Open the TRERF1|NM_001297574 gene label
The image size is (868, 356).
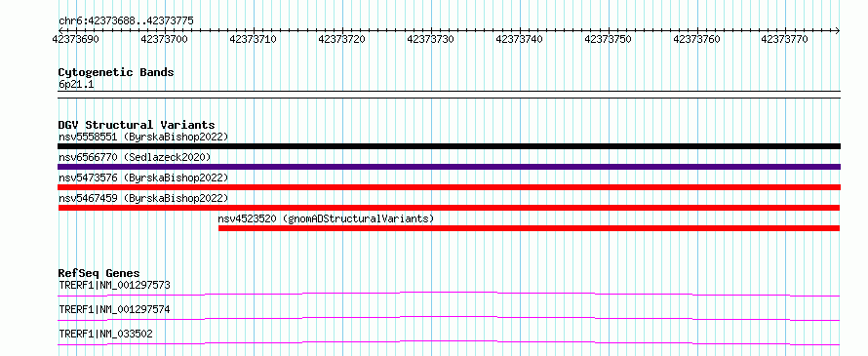coord(114,309)
